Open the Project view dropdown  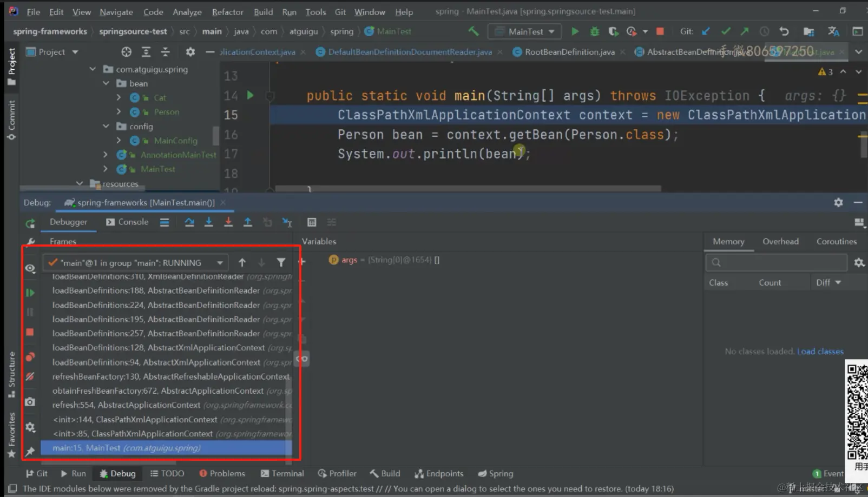[52, 52]
